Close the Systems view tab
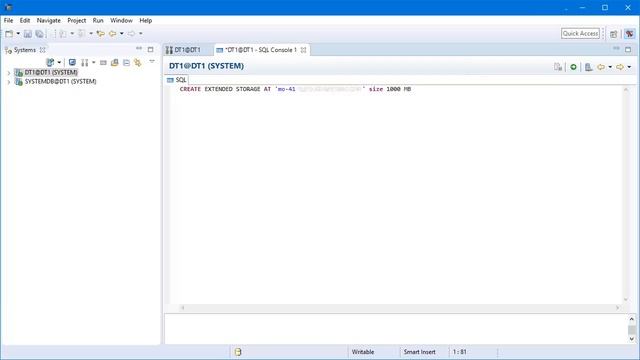Screen dimensions: 640x360 pos(42,50)
